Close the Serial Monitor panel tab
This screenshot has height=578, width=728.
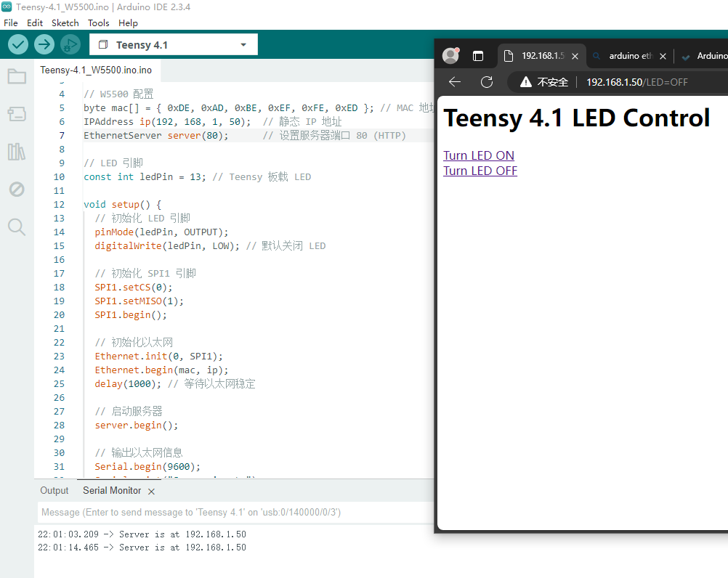coord(151,492)
